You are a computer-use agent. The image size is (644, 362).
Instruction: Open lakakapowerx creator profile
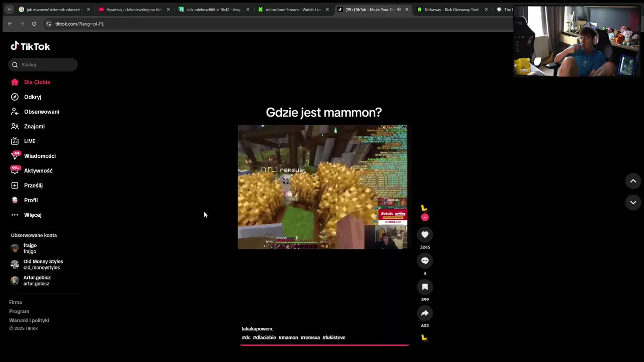click(x=257, y=329)
